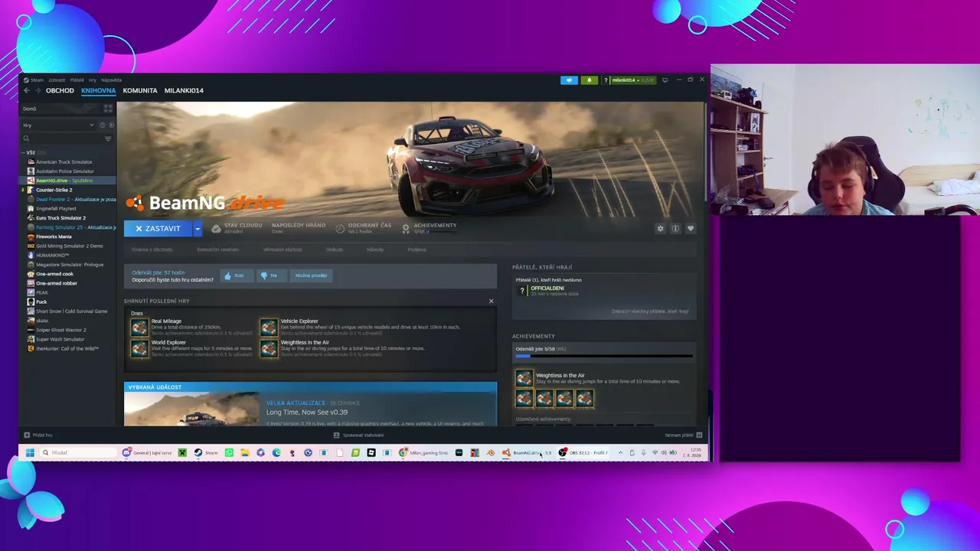Open "Long Time, Now See v0.39" event

pos(307,412)
